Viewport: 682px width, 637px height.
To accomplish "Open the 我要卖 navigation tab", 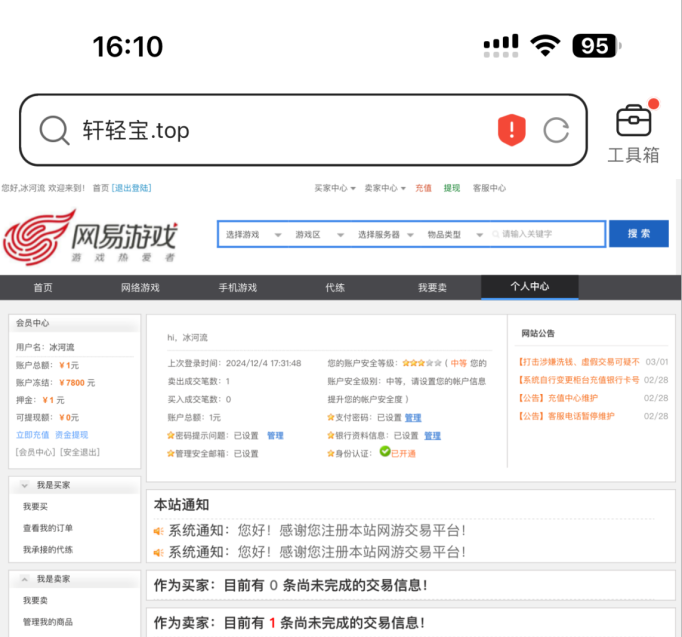I will pos(432,287).
